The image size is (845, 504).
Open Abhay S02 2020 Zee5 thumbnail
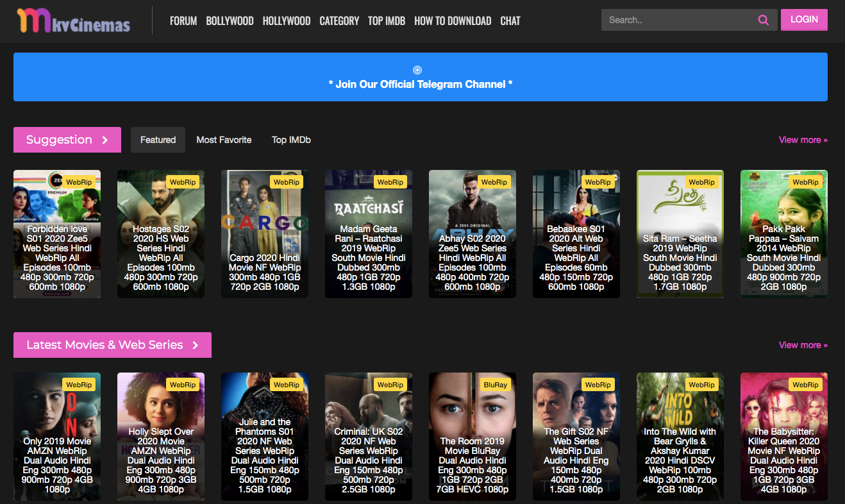(x=473, y=234)
